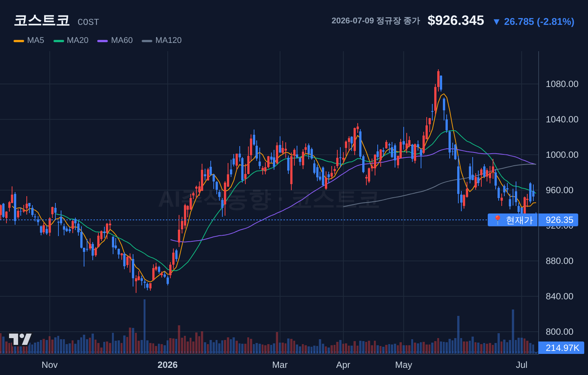Click the 코스트코 stock title

42,20
